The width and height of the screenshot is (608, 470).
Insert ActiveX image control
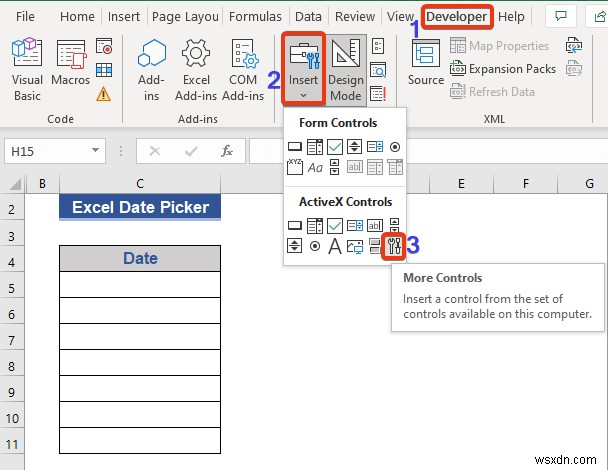355,246
